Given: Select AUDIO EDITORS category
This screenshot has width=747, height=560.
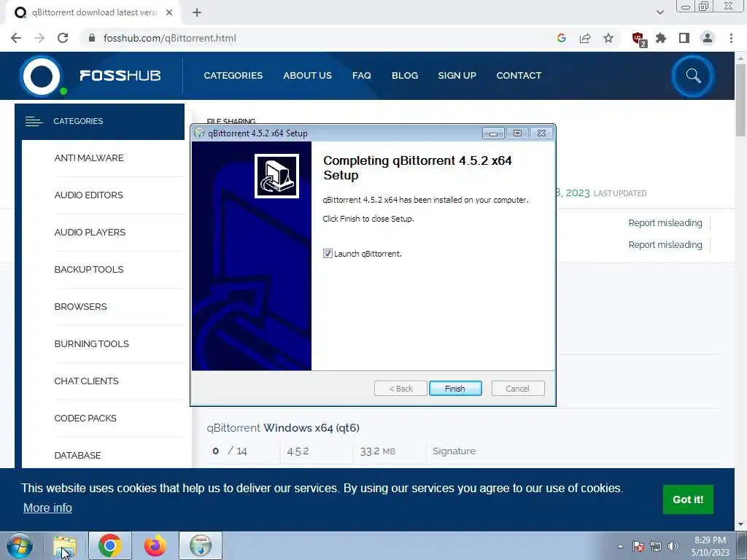Looking at the screenshot, I should [x=88, y=195].
